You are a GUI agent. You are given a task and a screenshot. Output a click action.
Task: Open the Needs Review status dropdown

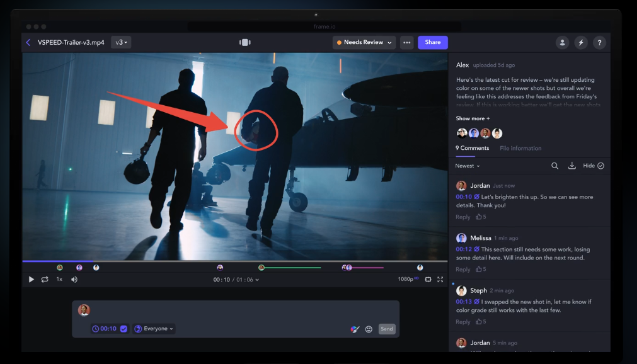(364, 42)
